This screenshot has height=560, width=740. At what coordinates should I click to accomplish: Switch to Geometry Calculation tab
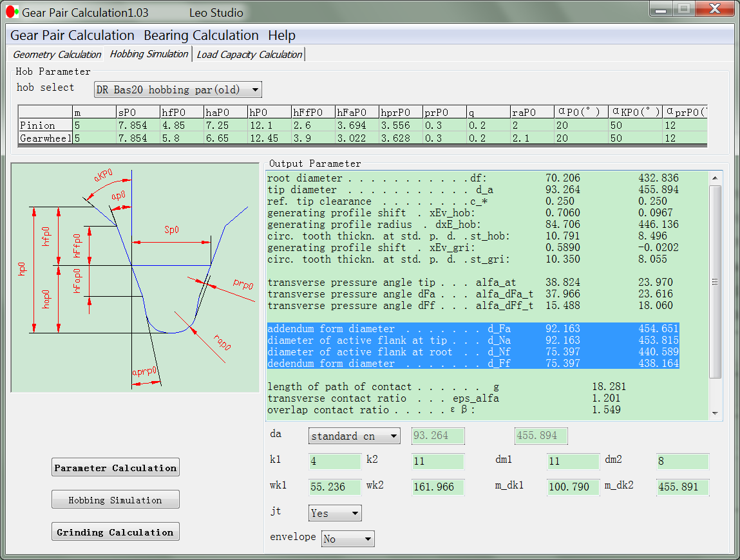(57, 54)
